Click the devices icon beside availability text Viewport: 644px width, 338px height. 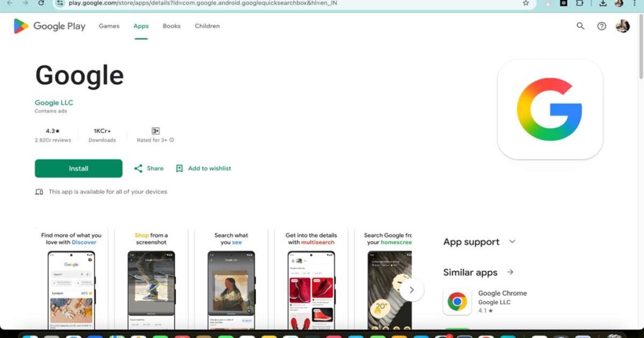pyautogui.click(x=39, y=192)
